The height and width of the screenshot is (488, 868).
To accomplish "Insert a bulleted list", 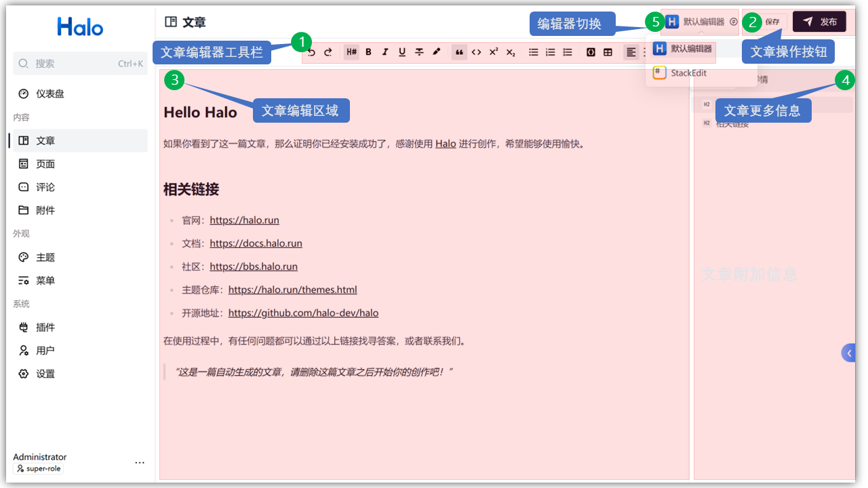I will (x=534, y=52).
